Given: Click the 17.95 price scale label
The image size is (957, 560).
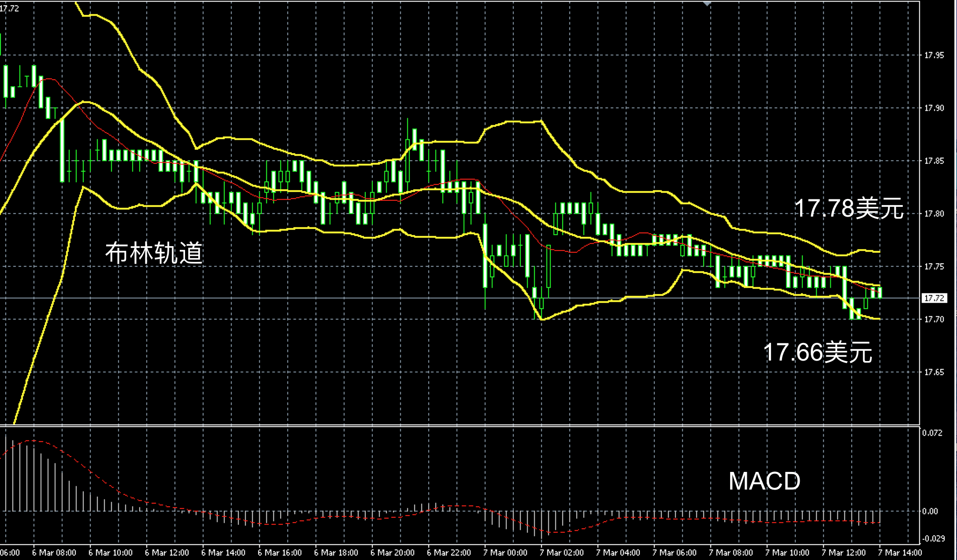Looking at the screenshot, I should pyautogui.click(x=934, y=55).
